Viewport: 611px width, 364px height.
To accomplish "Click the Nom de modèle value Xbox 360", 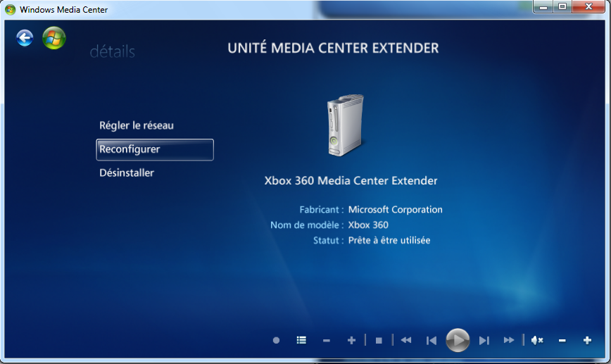I will tap(368, 225).
